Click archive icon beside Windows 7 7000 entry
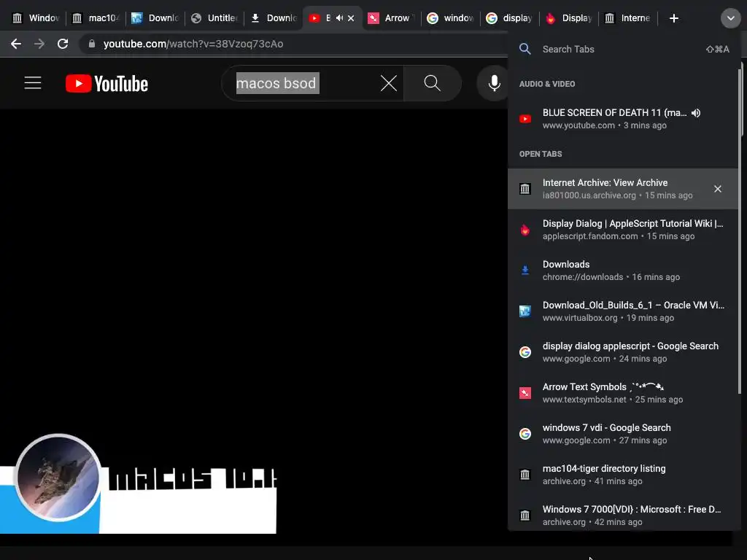 (x=525, y=516)
